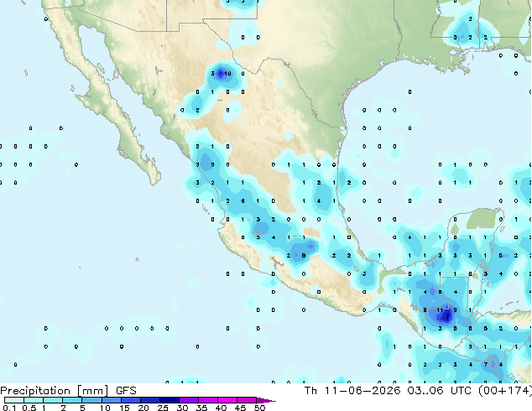Click the legend label "35"
This screenshot has height=411, width=532.
tap(201, 408)
